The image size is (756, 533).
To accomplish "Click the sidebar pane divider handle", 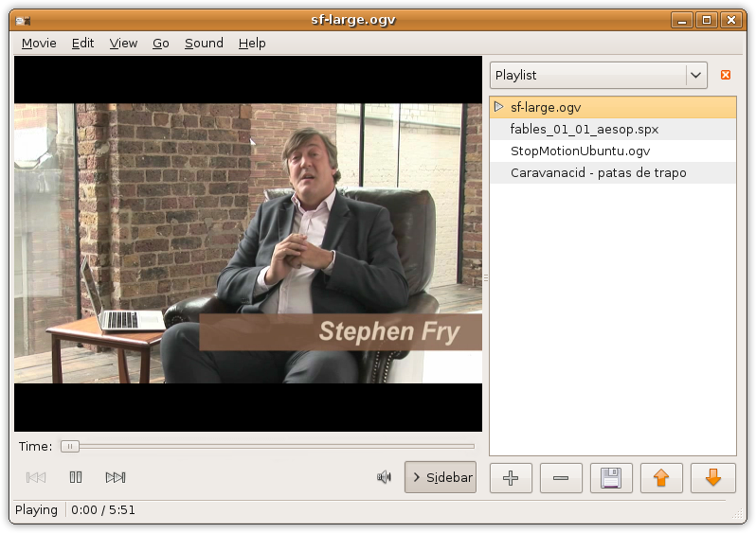I will pyautogui.click(x=485, y=277).
